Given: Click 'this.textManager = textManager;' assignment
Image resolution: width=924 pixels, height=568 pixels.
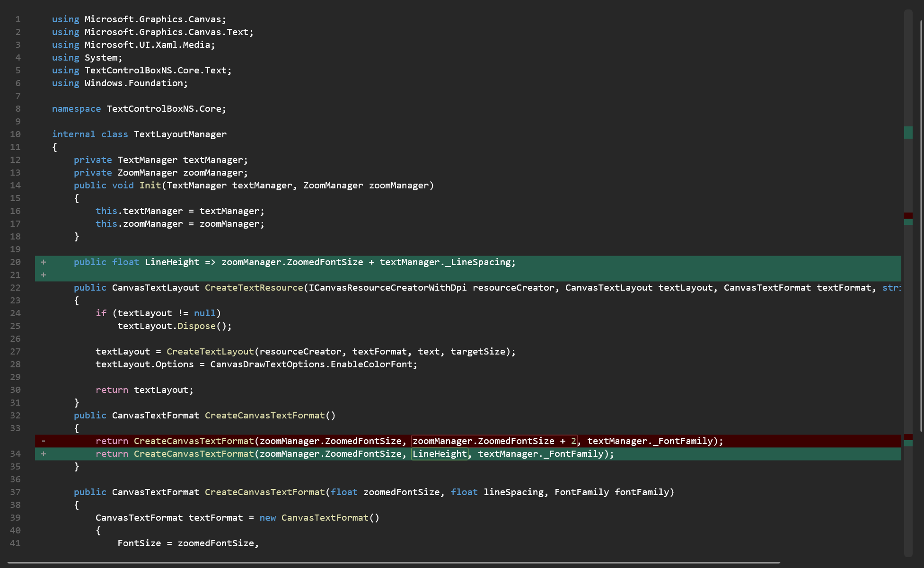Looking at the screenshot, I should 180,211.
